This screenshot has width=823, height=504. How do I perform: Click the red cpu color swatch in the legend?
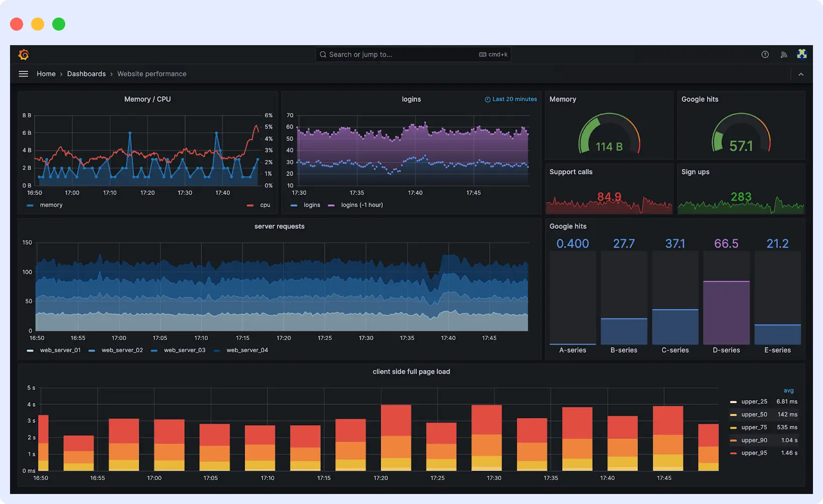click(250, 205)
